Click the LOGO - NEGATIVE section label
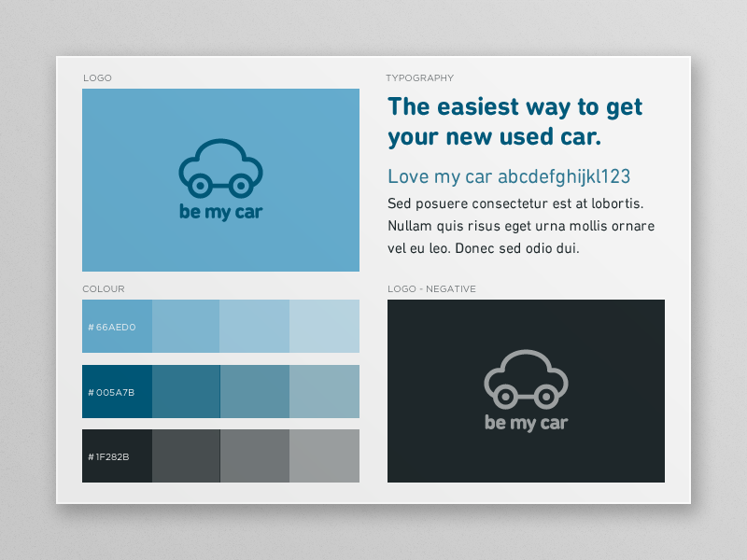747x560 pixels. 431,288
